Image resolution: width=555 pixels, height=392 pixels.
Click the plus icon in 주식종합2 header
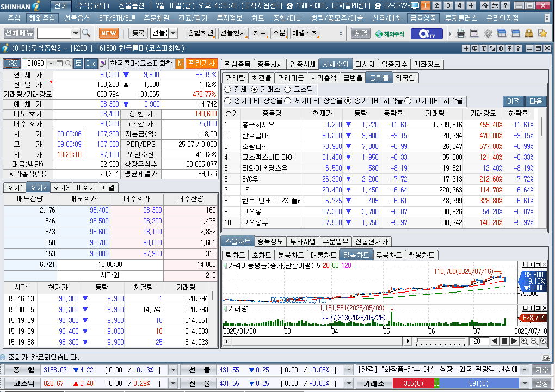coord(466,48)
